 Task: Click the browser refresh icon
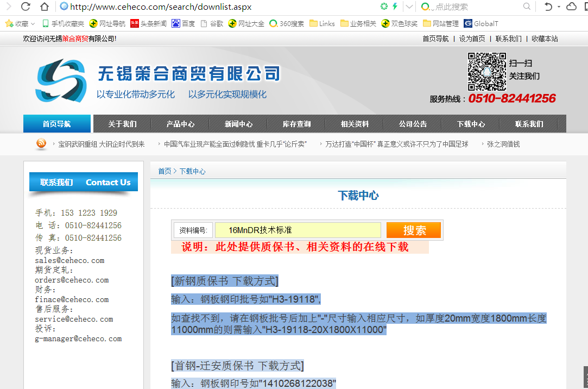pyautogui.click(x=25, y=7)
